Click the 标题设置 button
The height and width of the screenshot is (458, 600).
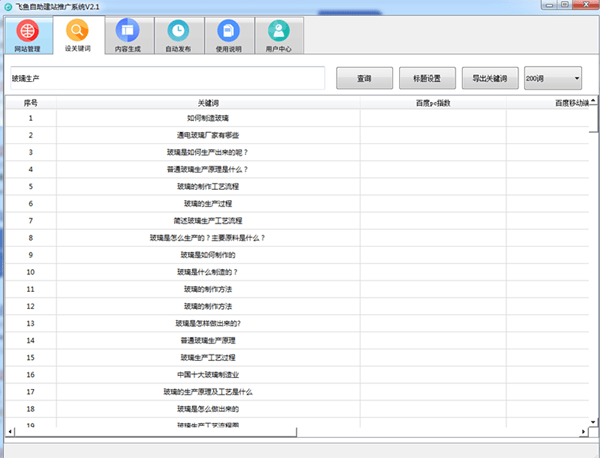[420, 78]
